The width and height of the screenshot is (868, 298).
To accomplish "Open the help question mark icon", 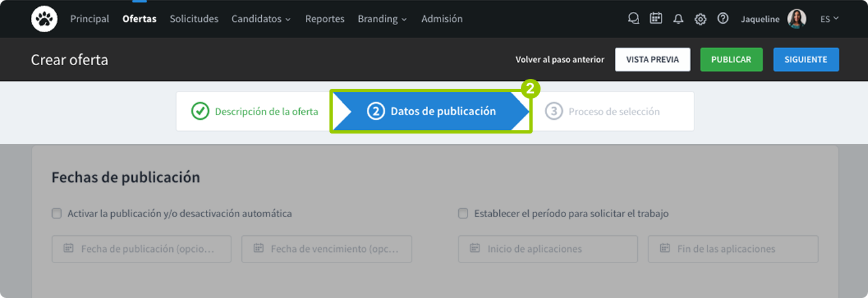I will point(723,19).
